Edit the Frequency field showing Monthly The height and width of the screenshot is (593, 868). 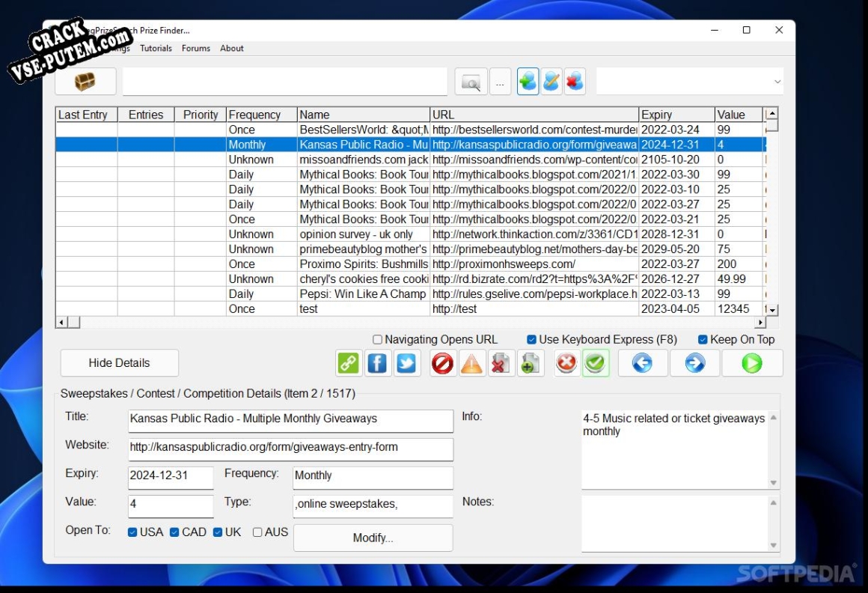tap(373, 477)
